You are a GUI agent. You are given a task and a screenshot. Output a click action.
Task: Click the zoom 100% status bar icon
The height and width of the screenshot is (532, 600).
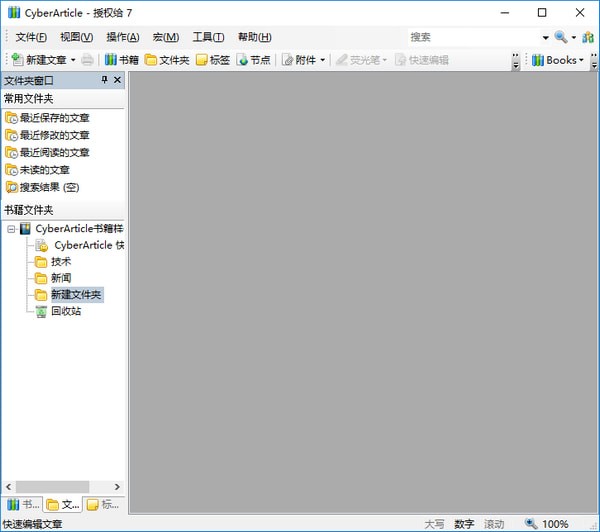pyautogui.click(x=530, y=523)
